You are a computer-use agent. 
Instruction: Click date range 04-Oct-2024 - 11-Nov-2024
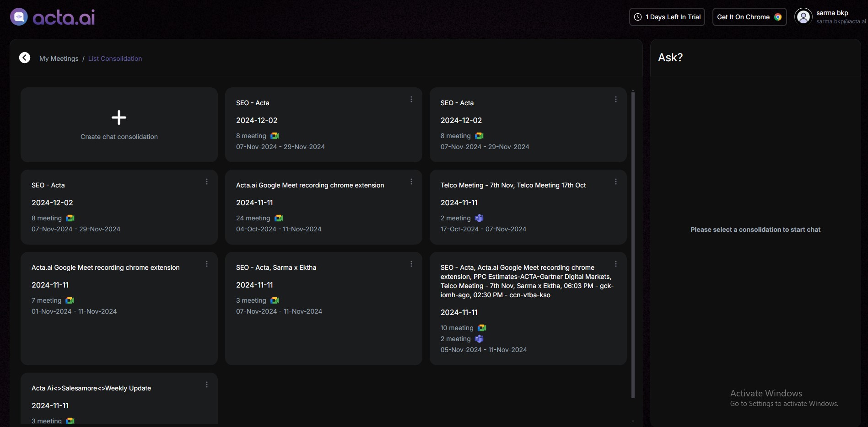point(279,229)
